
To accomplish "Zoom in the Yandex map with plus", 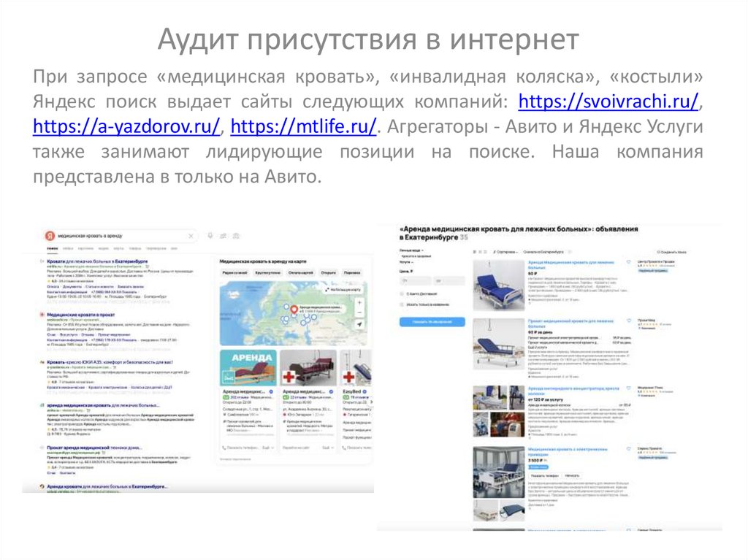I will [359, 302].
